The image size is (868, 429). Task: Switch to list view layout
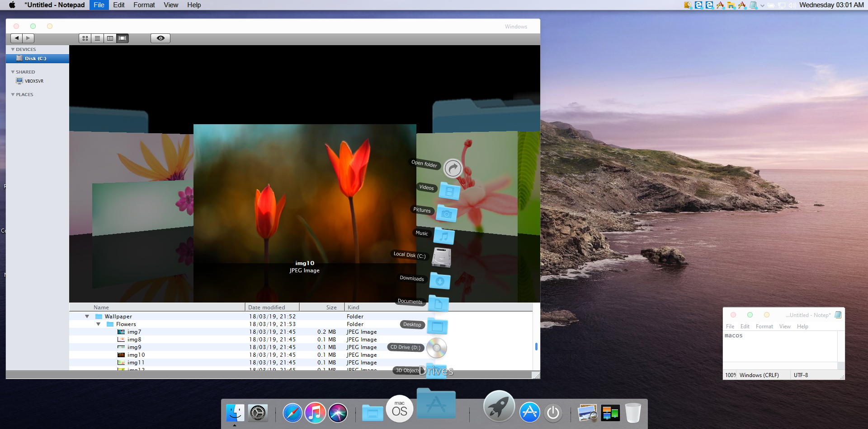97,38
